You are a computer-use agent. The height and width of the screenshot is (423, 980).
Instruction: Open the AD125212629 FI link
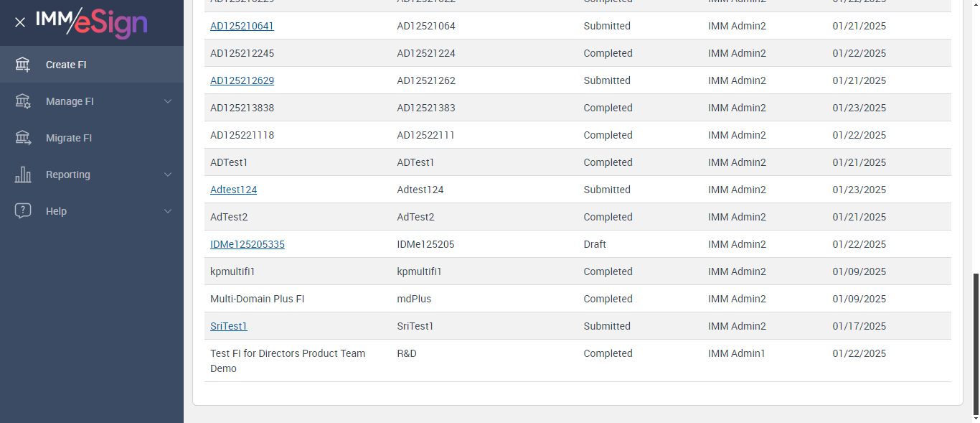coord(242,80)
